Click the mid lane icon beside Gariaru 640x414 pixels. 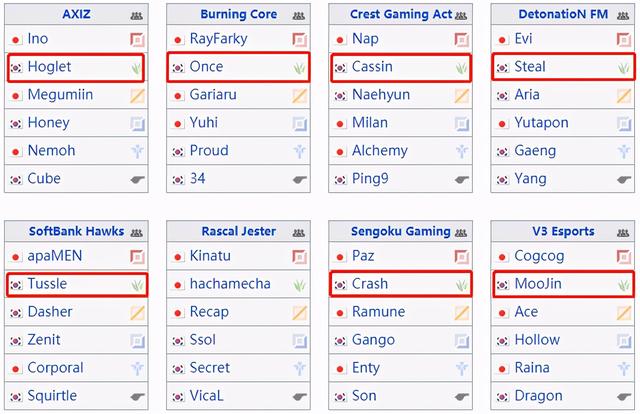pyautogui.click(x=299, y=96)
